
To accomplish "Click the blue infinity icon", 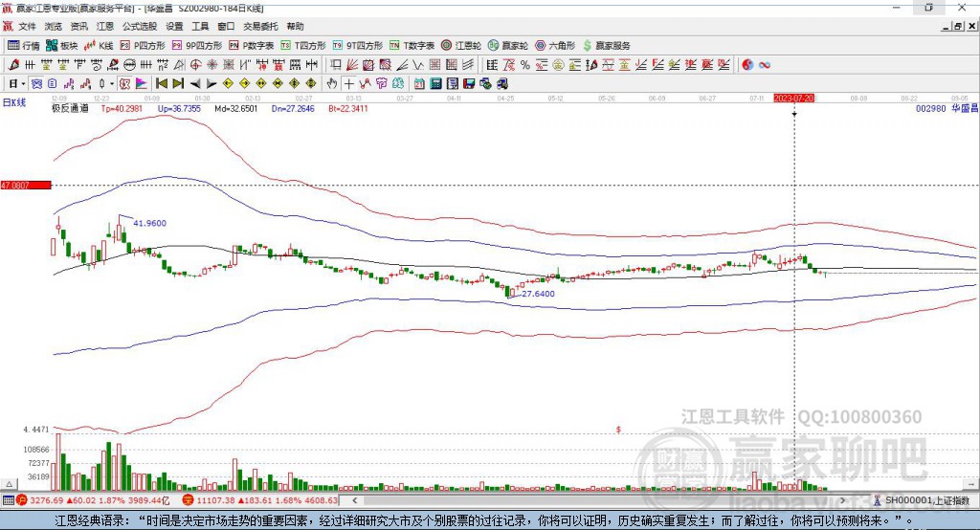I will tap(765, 65).
